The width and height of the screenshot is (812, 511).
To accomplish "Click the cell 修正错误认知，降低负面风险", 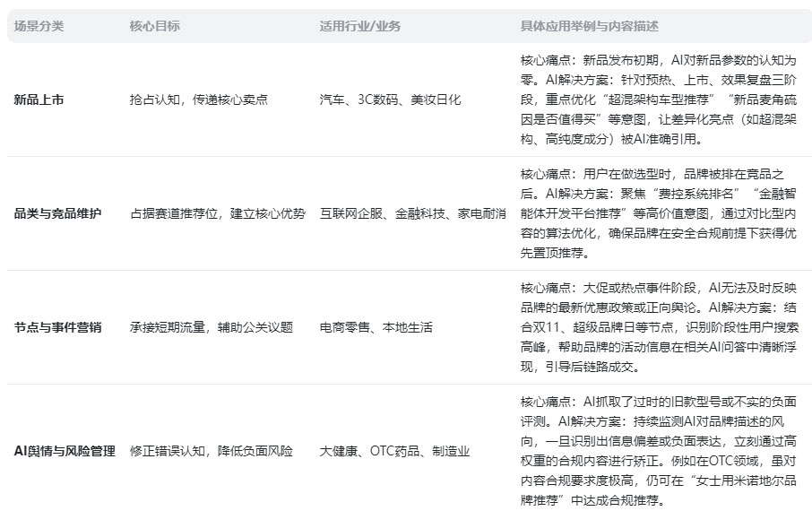I will click(x=212, y=451).
